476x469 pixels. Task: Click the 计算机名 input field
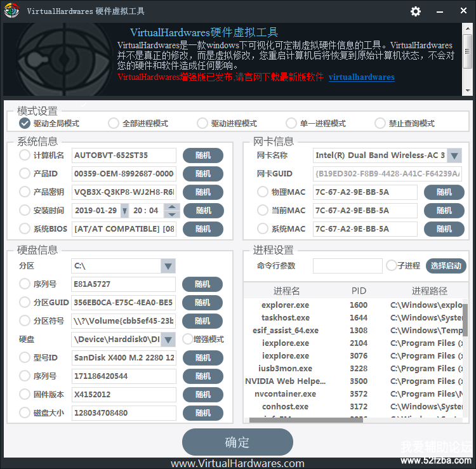click(x=124, y=155)
